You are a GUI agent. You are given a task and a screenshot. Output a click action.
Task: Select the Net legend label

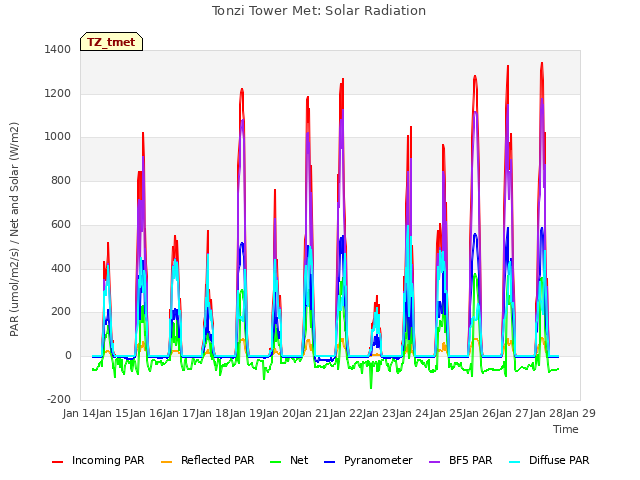[x=299, y=460]
